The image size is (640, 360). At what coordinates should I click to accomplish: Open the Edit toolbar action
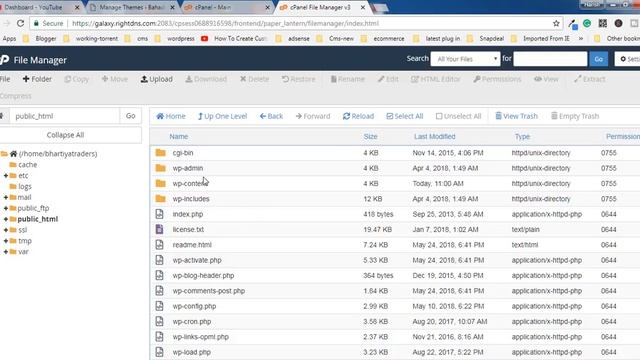388,79
